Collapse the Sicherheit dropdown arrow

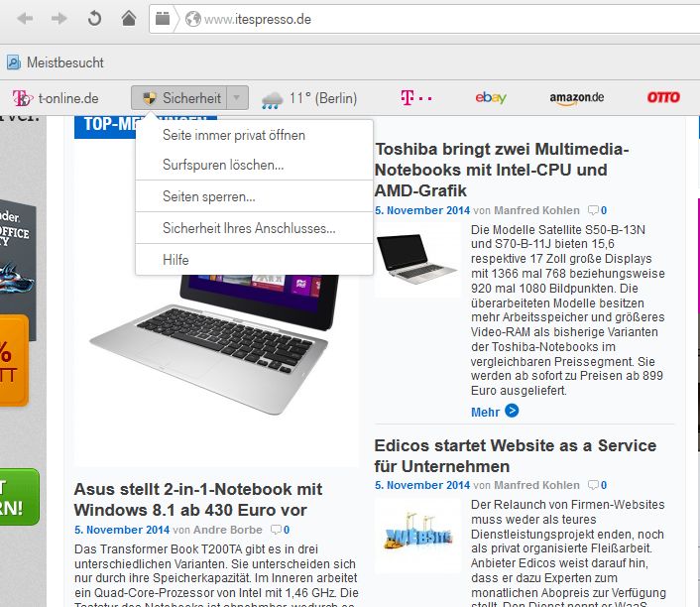click(x=238, y=98)
